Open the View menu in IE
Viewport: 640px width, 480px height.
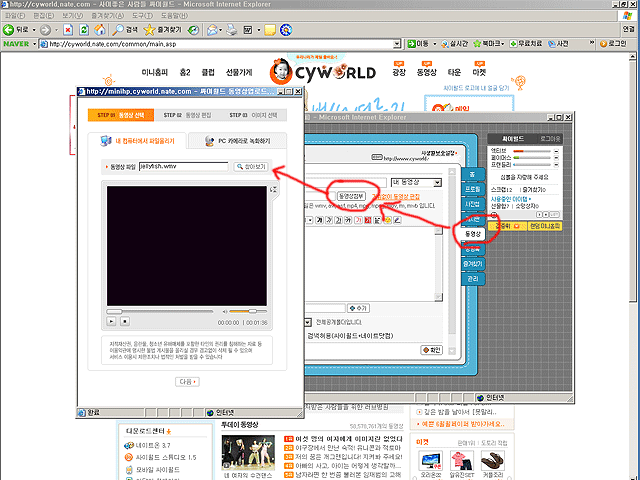pos(73,16)
